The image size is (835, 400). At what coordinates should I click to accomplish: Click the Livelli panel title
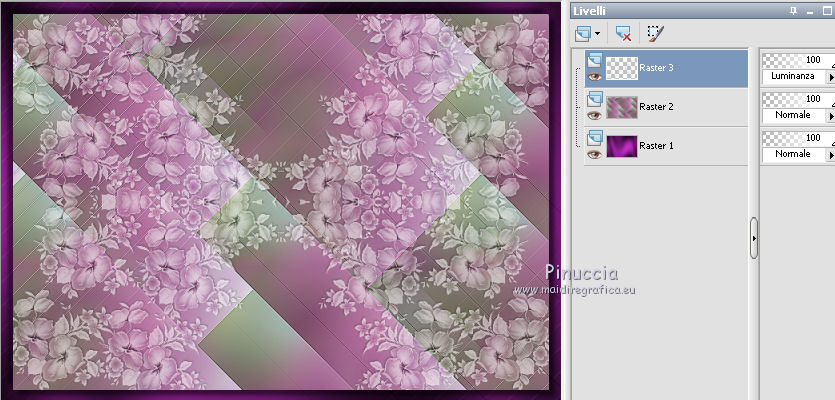[x=589, y=11]
